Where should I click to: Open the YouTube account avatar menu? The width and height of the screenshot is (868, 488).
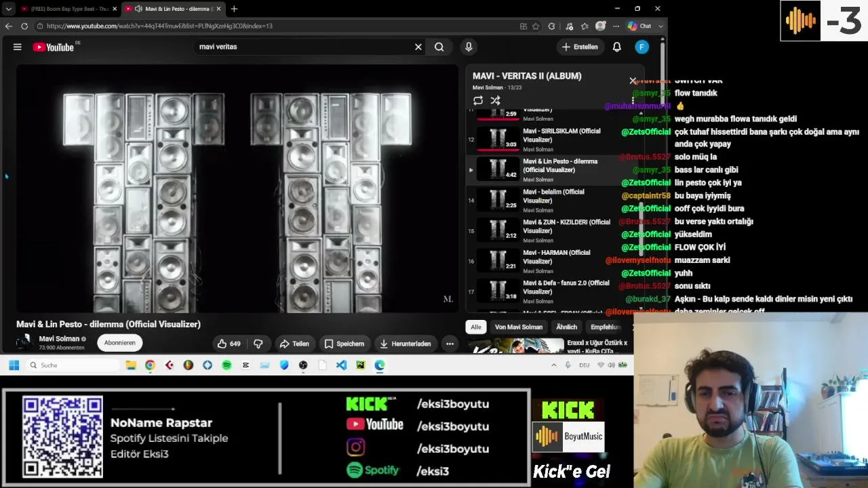(642, 47)
